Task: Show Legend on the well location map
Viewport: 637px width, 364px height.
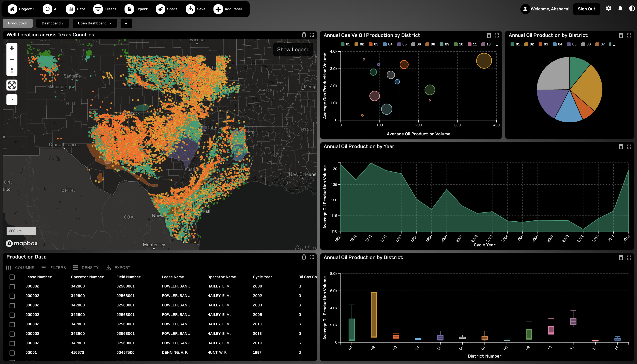Action: point(293,49)
